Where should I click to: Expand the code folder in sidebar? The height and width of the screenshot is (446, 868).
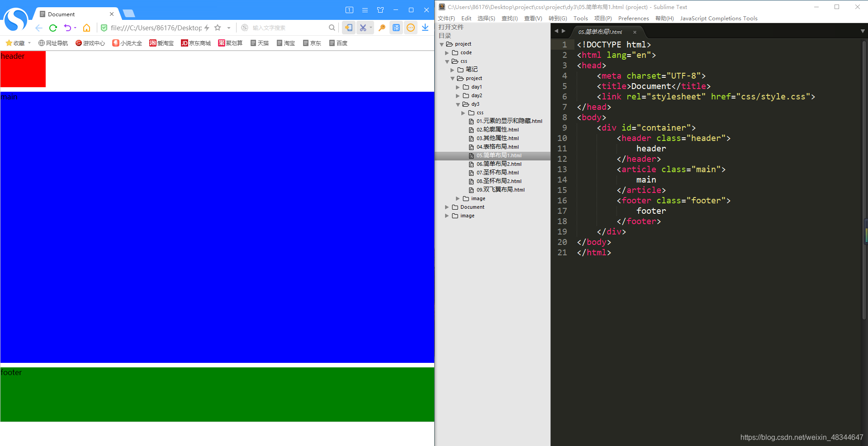[x=447, y=53]
